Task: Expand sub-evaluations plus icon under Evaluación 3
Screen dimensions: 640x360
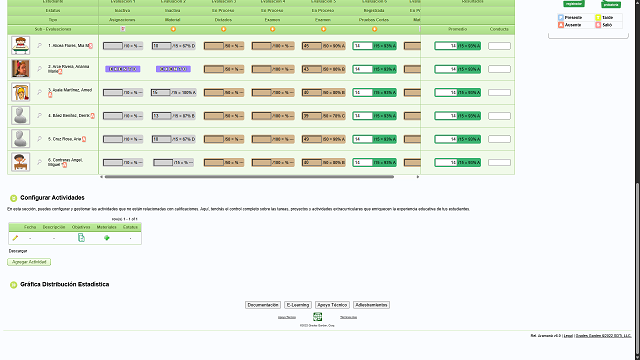Action: (x=223, y=29)
